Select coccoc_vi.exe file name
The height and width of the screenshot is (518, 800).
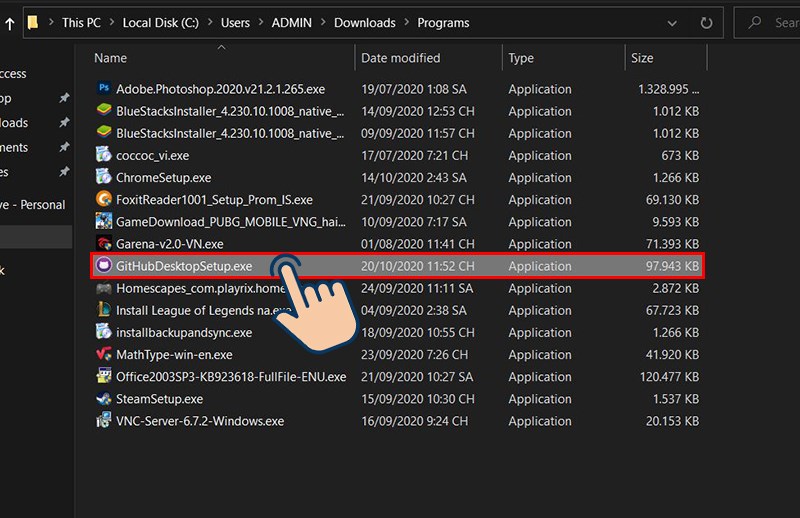click(153, 155)
